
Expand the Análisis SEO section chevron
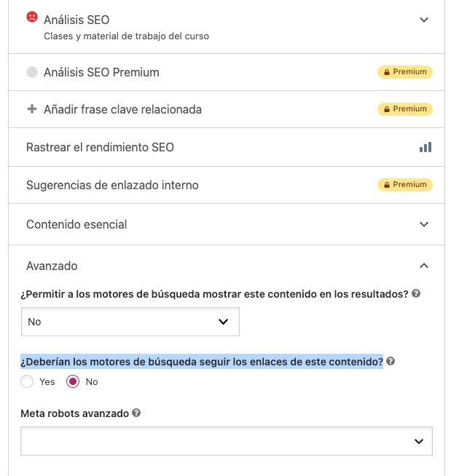tap(424, 20)
